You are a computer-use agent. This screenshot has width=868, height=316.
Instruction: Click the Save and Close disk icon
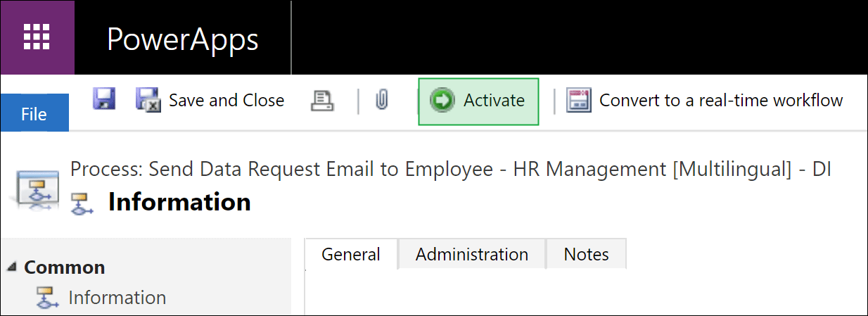pos(148,100)
